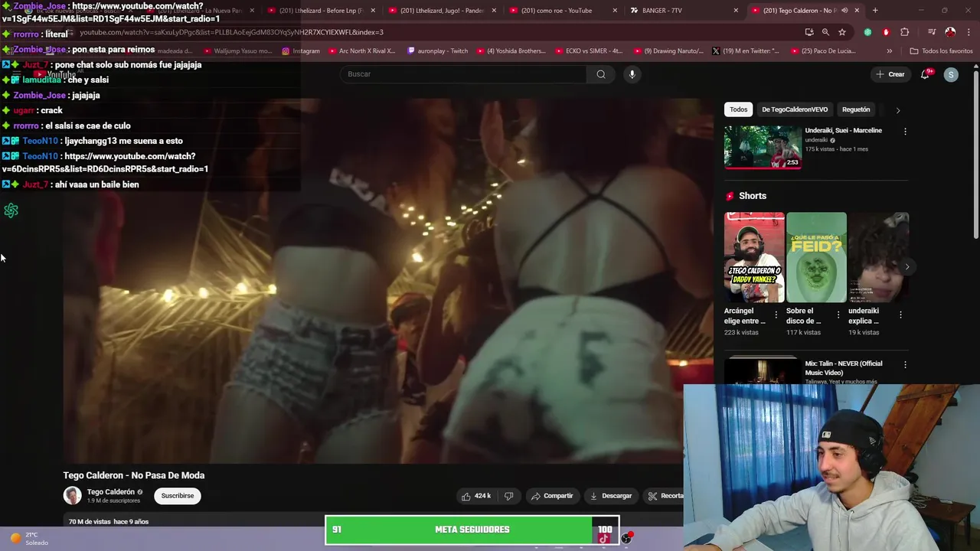
Task: Show next Shorts with the arrow
Action: tap(907, 266)
